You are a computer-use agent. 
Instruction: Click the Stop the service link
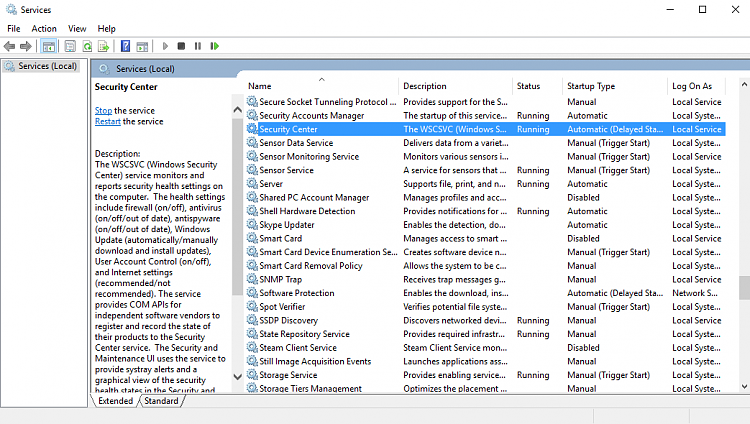103,111
